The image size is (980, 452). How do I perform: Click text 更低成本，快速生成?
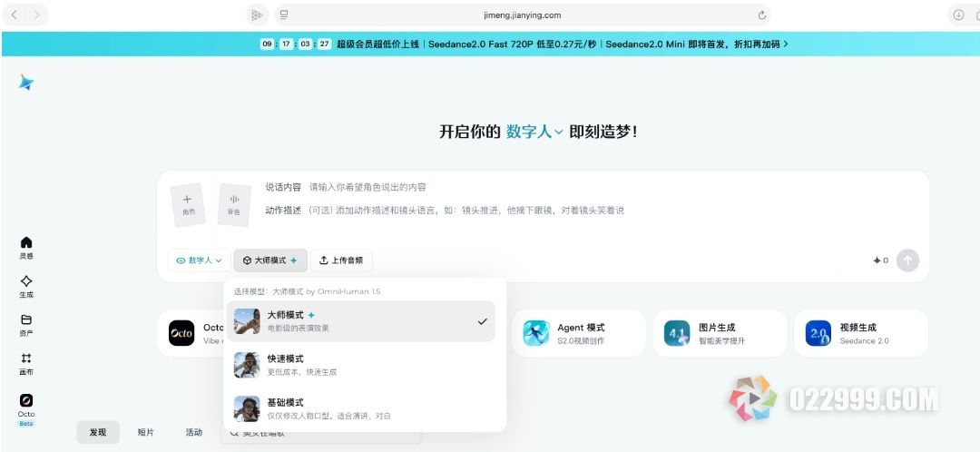302,373
